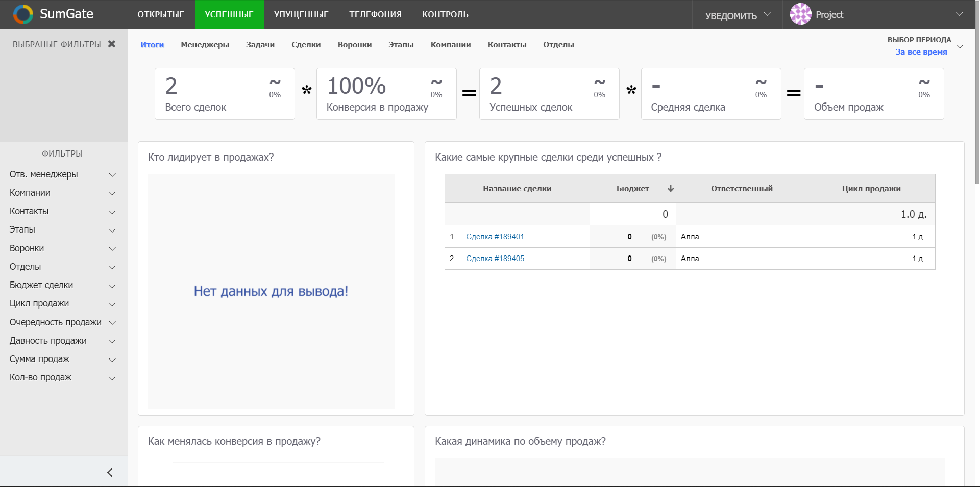Switch to the Отделы tab
980x487 pixels.
point(558,45)
